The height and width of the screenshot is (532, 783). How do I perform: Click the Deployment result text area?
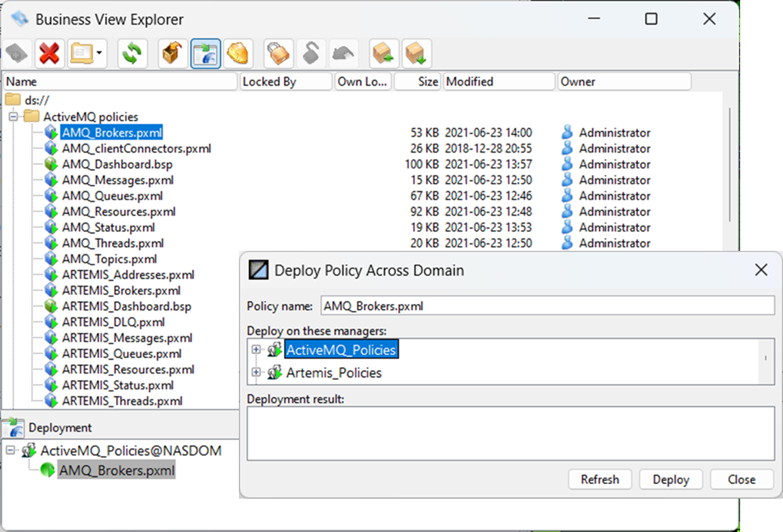511,433
